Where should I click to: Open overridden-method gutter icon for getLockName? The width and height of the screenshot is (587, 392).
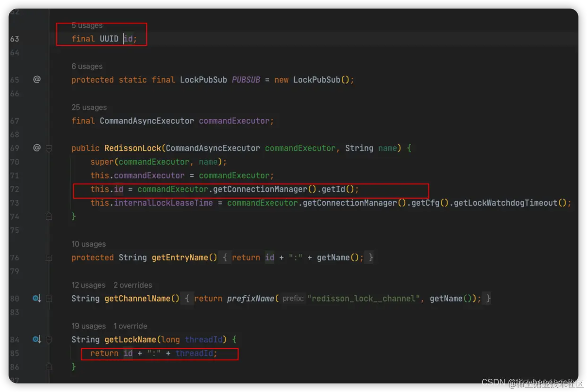click(37, 339)
